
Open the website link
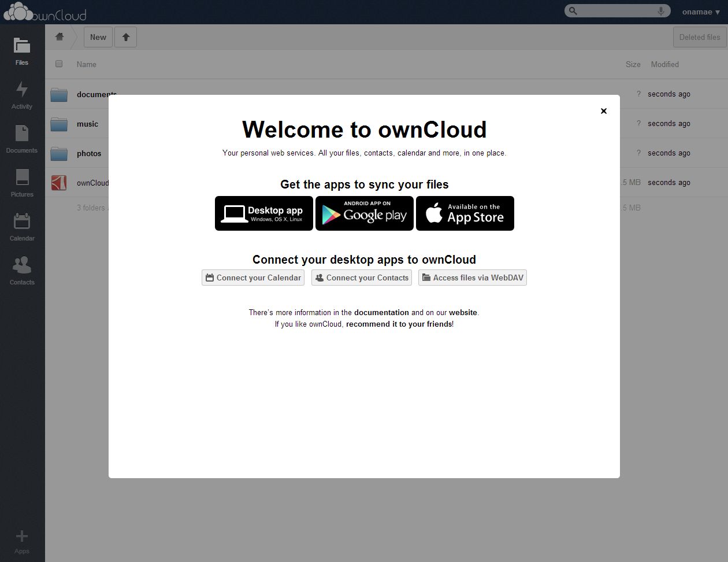(x=463, y=312)
